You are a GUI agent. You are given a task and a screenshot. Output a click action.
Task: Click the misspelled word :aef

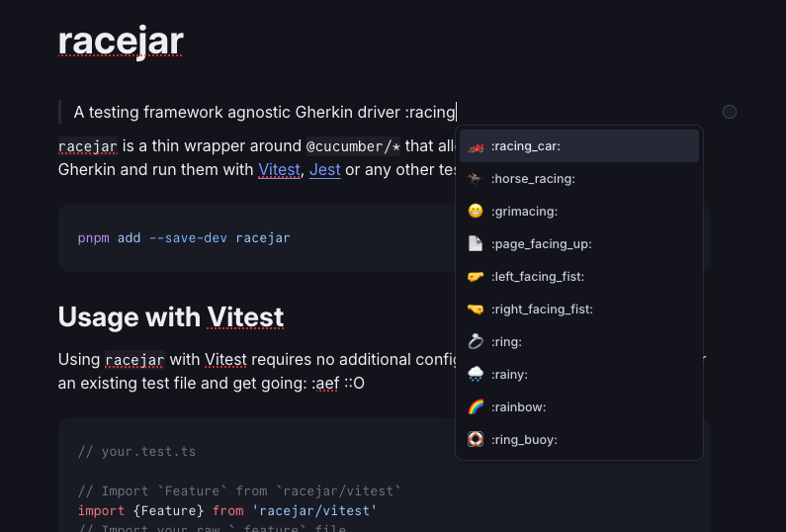point(325,383)
